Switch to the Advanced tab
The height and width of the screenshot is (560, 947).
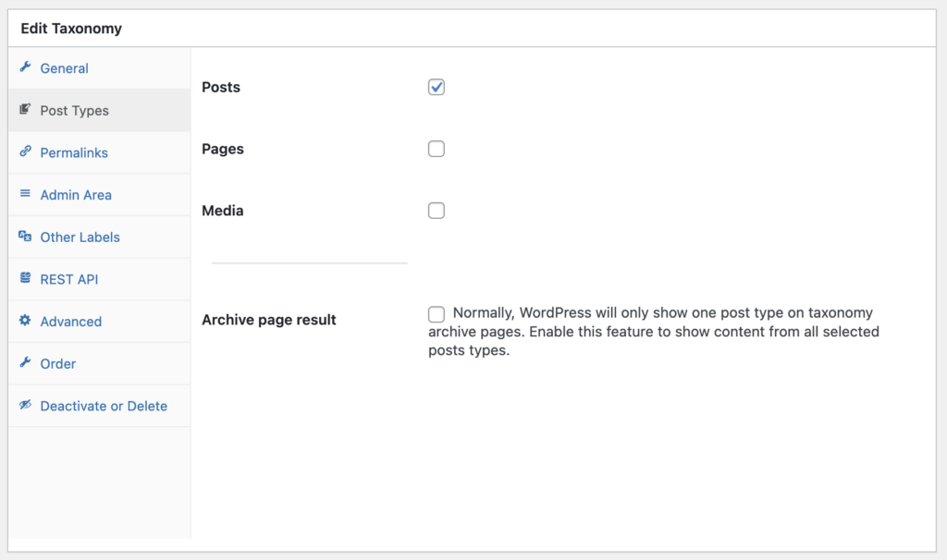pos(69,321)
